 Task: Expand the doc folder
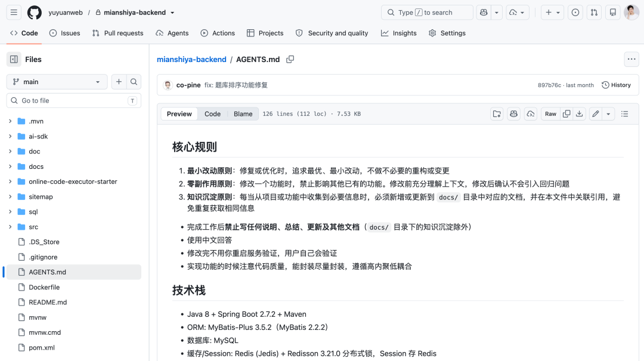coord(10,152)
